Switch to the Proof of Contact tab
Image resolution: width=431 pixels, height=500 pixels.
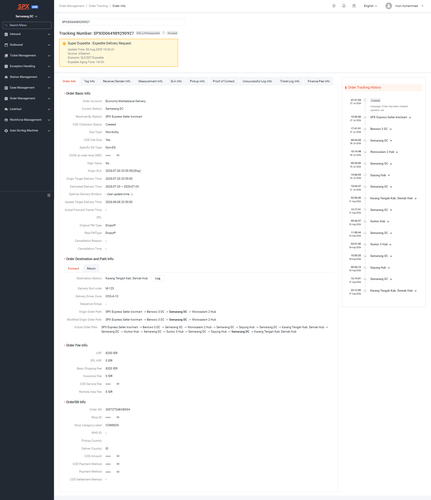(x=223, y=81)
